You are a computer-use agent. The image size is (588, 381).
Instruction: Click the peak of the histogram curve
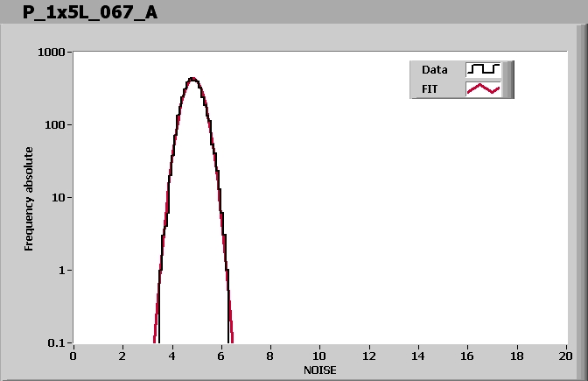point(192,79)
